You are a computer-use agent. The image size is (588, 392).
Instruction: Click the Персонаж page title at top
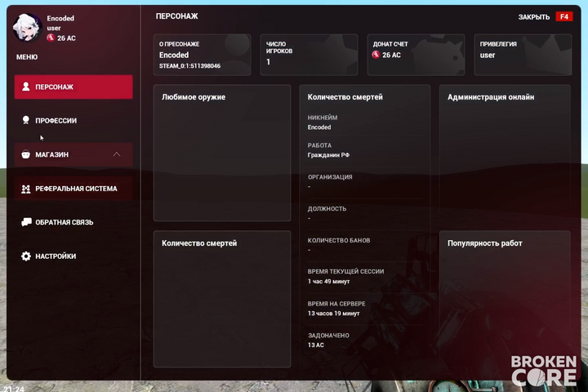(176, 16)
